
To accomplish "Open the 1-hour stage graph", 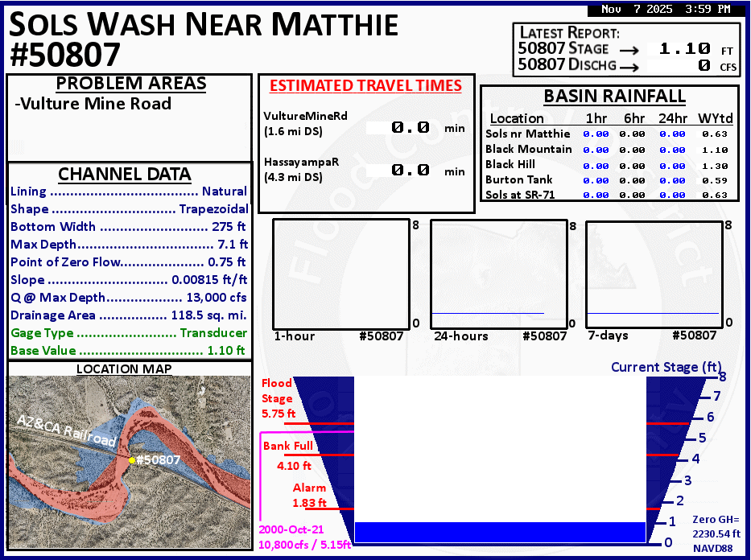I will 341,274.
